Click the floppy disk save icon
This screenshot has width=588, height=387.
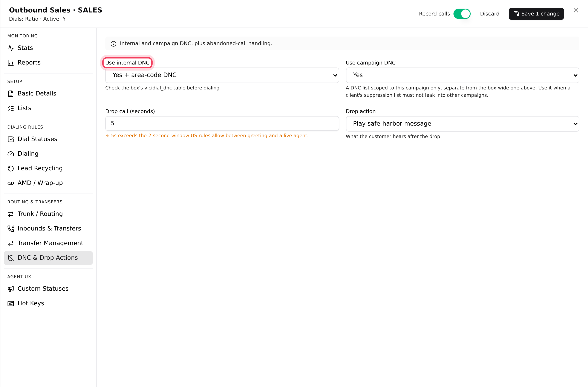516,14
